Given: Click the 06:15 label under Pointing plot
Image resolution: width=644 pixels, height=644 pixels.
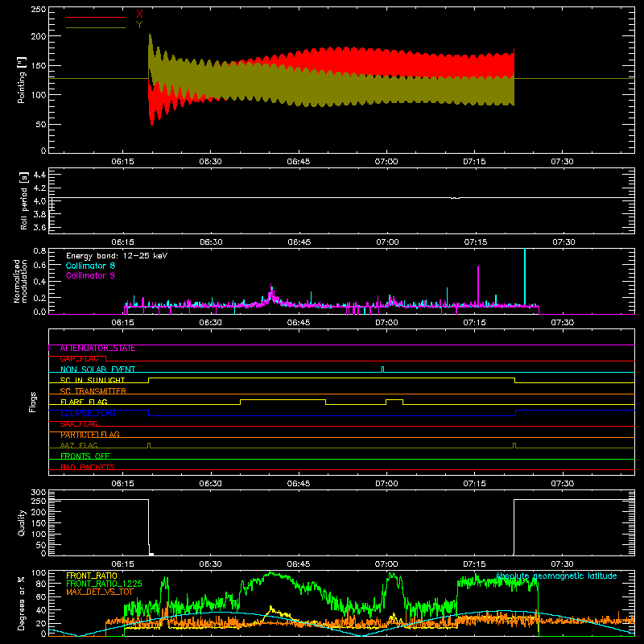Looking at the screenshot, I should click(123, 162).
